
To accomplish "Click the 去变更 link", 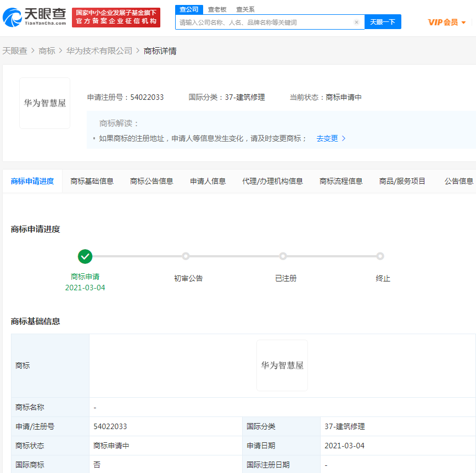I will pyautogui.click(x=329, y=138).
